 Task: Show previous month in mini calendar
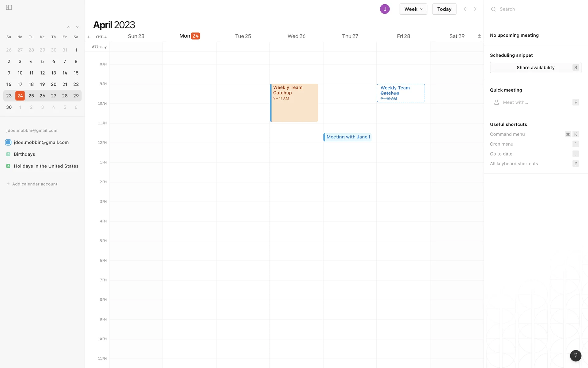(69, 27)
